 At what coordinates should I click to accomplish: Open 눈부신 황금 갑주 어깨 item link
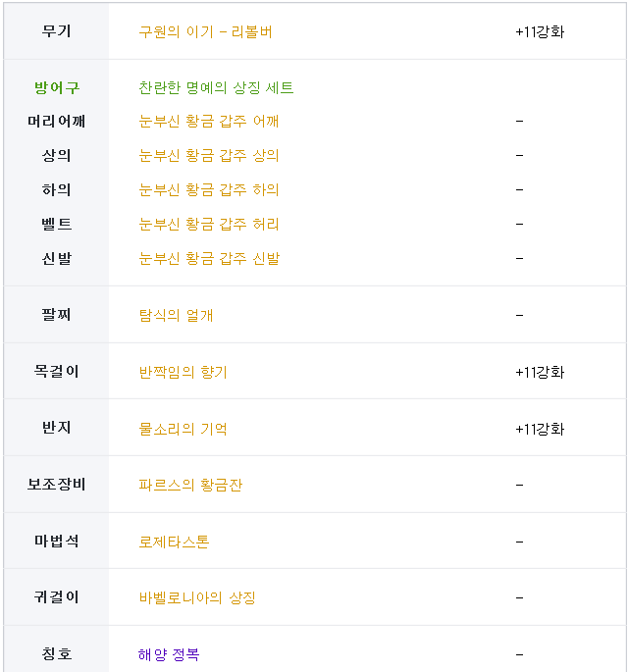tap(209, 122)
